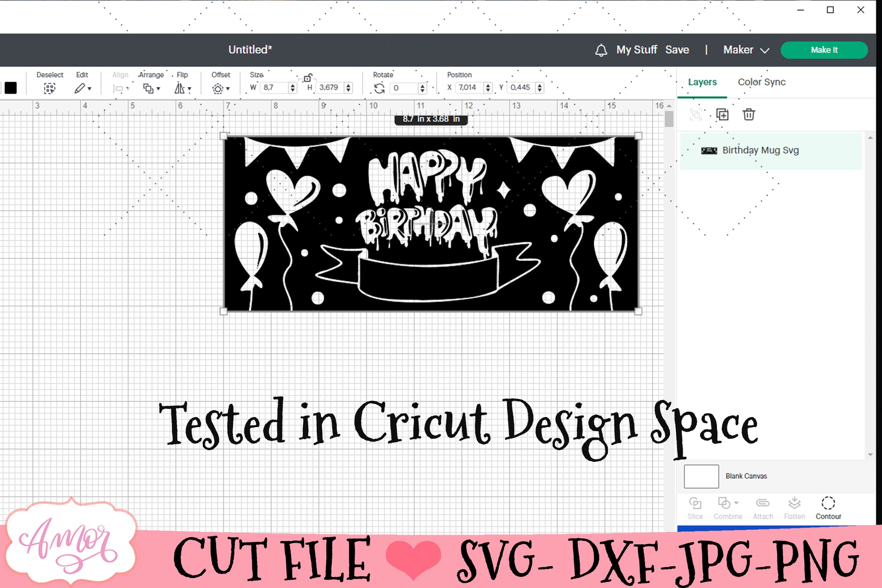The image size is (882, 588).
Task: Click the bottom-right resize handle of the design
Action: pos(638,311)
